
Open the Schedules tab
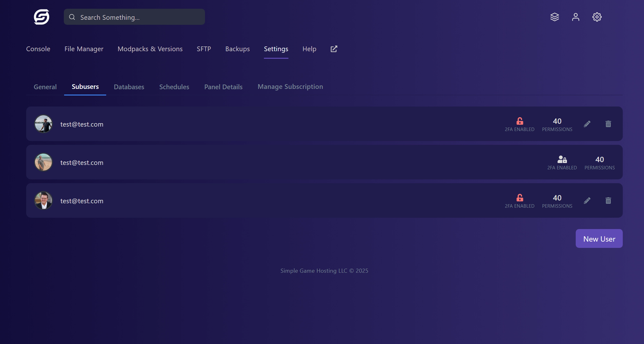[174, 87]
